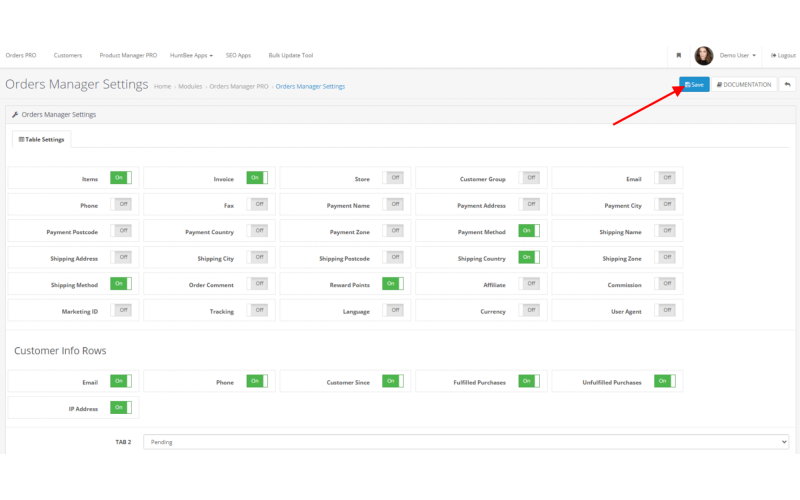
Task: Open the Bulk Update Tool menu
Action: (291, 55)
